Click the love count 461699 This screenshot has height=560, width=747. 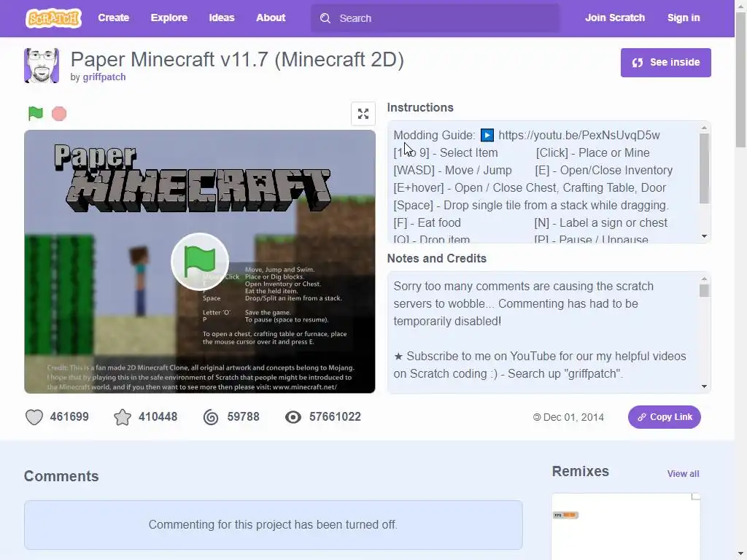69,417
